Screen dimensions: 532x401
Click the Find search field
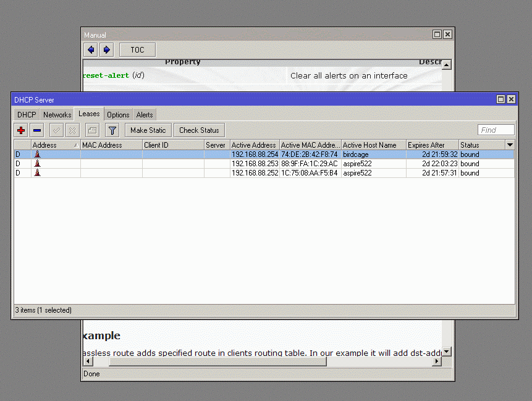(496, 130)
